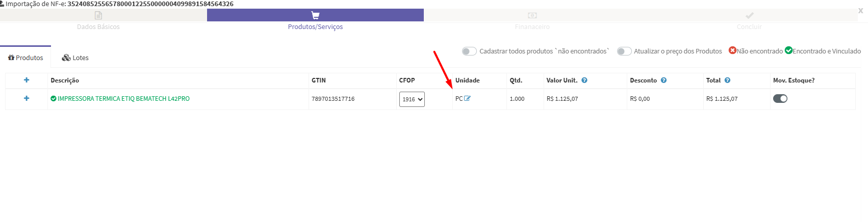Click the shopping cart step icon
Screen dimensions: 868x222
click(315, 15)
